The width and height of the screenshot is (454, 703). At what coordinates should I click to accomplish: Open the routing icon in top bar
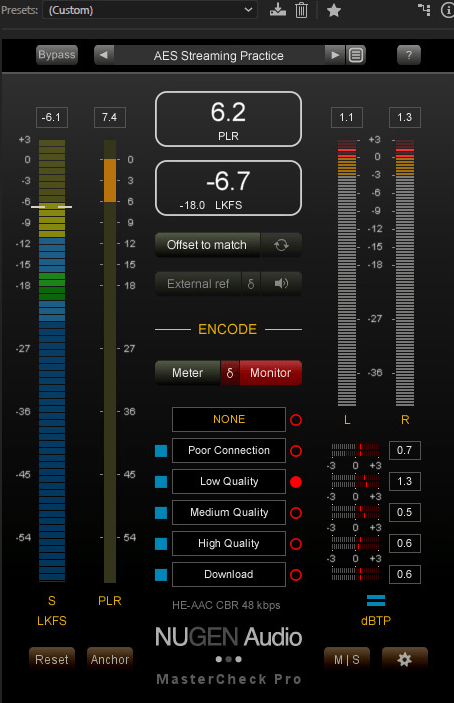[424, 10]
